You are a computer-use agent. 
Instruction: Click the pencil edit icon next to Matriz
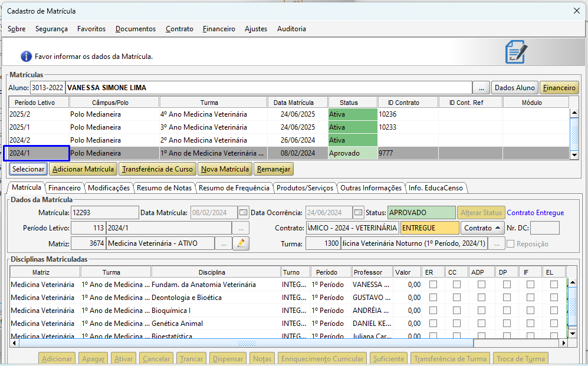241,243
